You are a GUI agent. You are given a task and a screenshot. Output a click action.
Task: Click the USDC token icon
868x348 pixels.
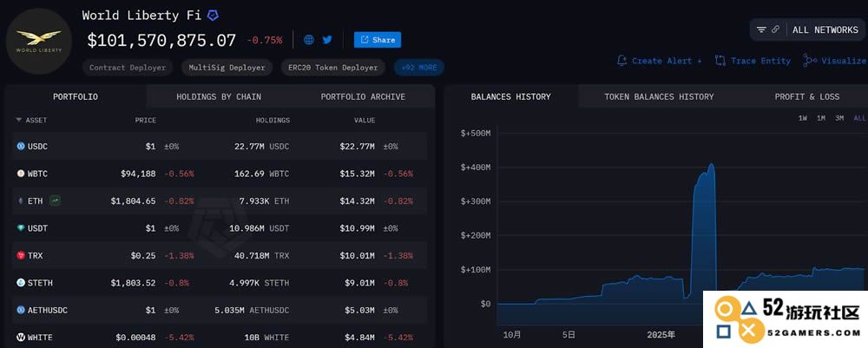click(x=21, y=147)
